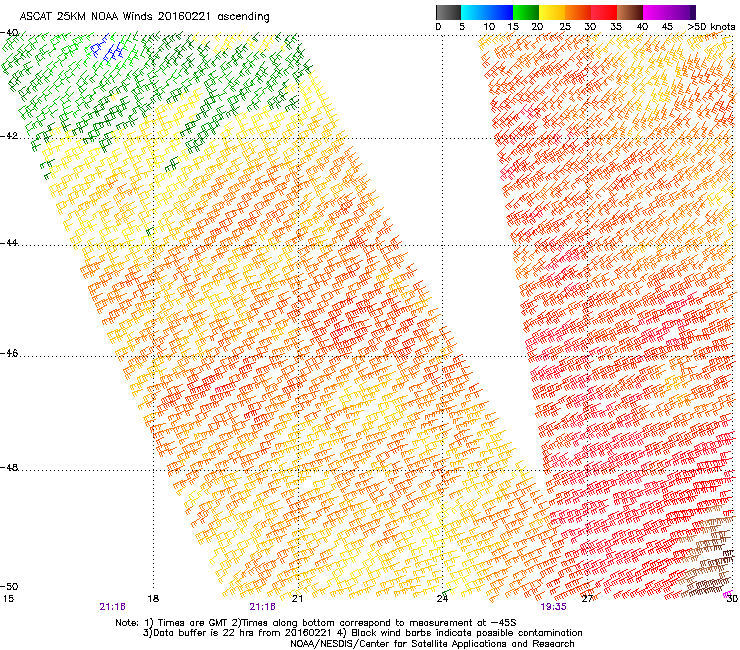Select the "24" longitude axis label
The image size is (740, 650).
tap(442, 599)
